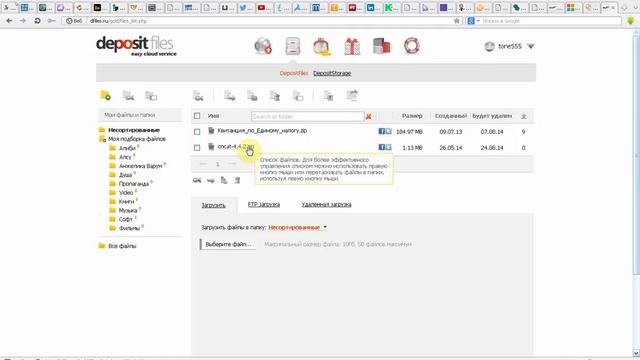
Task: Open the Video folder in the tree
Action: pyautogui.click(x=126, y=193)
